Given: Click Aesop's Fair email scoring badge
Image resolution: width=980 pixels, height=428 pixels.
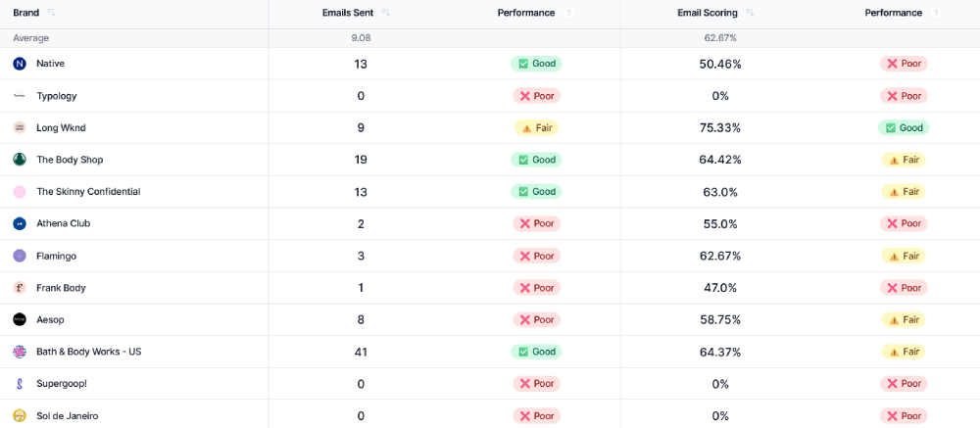Looking at the screenshot, I should (x=904, y=319).
